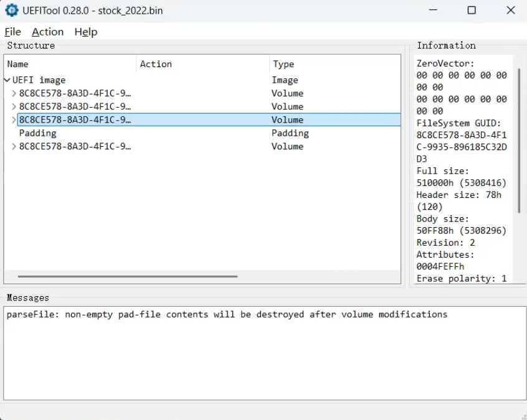
Task: Select the parseFile message in Messages
Action: tap(227, 315)
